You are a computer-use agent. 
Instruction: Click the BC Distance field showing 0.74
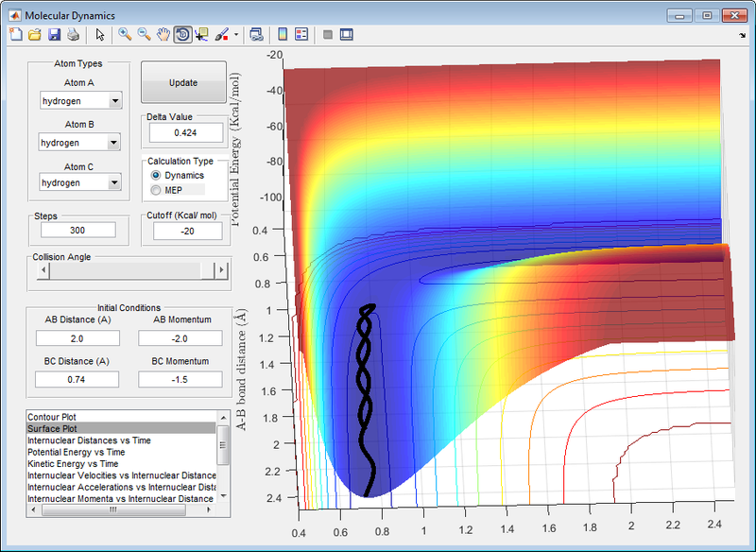pyautogui.click(x=77, y=379)
